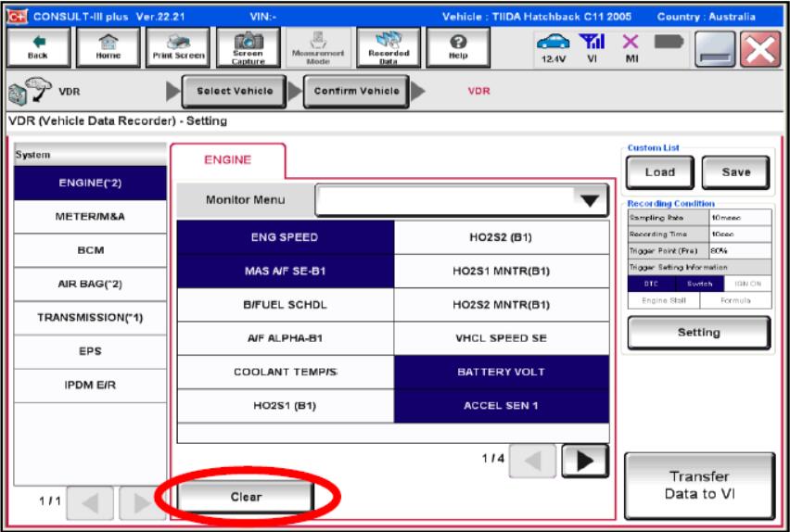
Task: Click the battery level icon
Action: point(669,42)
